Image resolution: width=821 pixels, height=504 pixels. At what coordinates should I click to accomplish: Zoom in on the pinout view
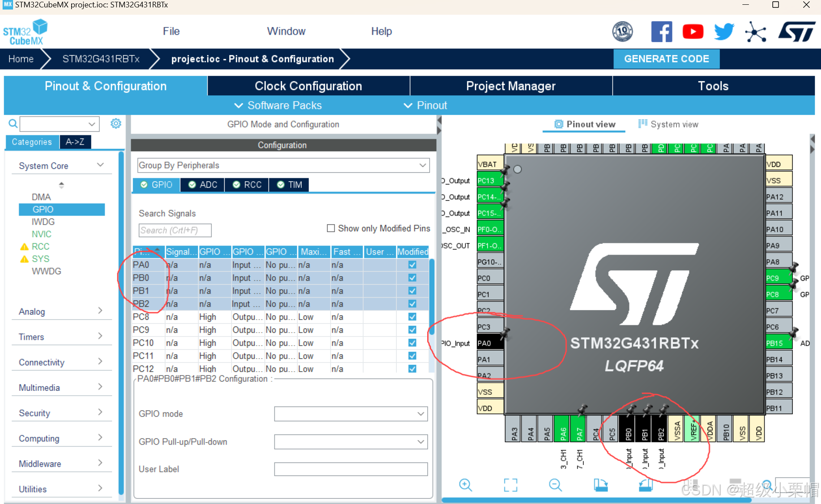465,485
